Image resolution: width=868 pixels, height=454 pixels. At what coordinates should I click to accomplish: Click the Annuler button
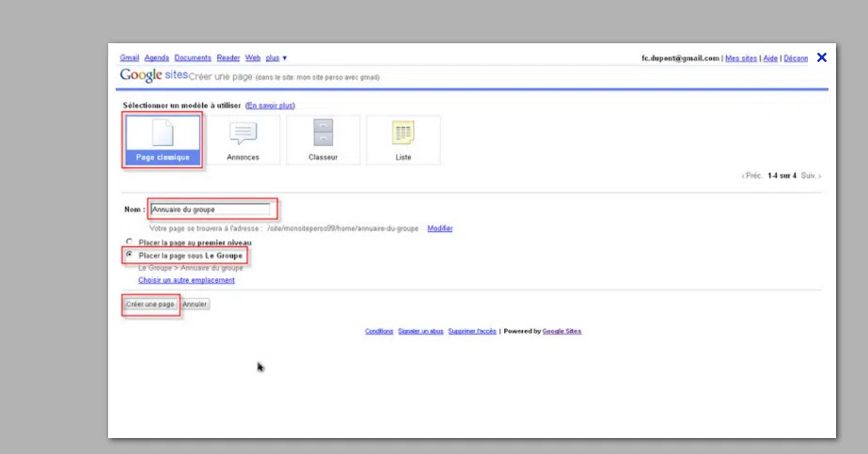tap(195, 305)
